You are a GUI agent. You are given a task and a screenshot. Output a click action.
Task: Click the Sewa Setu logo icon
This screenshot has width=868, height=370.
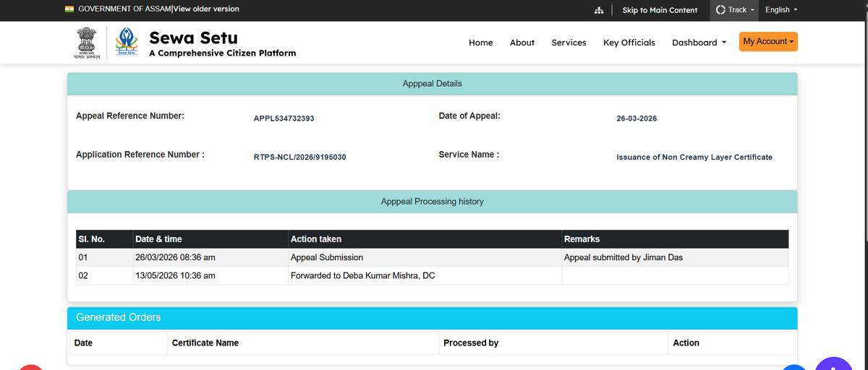coord(126,43)
